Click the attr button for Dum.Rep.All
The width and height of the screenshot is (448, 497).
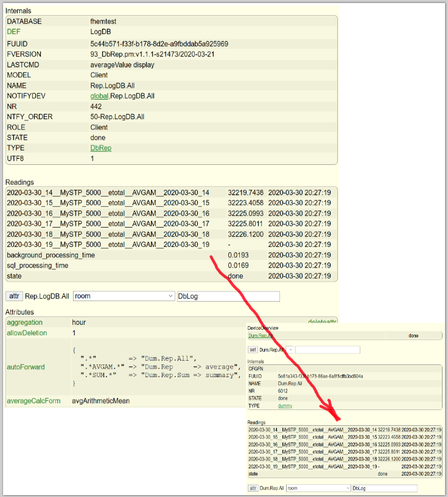tap(253, 488)
